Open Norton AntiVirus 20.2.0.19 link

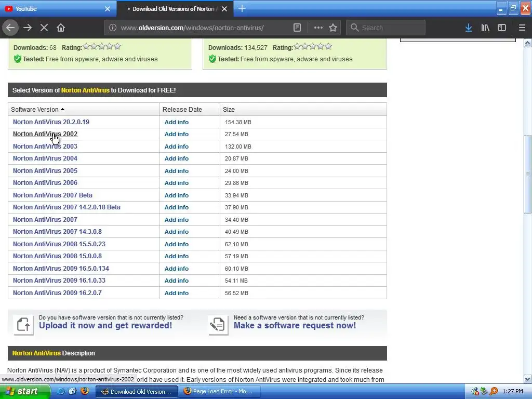tap(51, 122)
